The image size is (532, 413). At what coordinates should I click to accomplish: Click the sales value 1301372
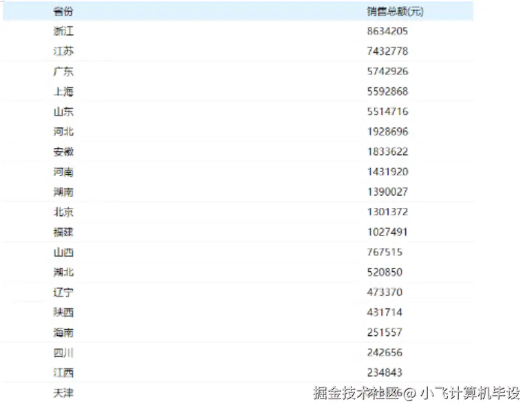point(387,212)
